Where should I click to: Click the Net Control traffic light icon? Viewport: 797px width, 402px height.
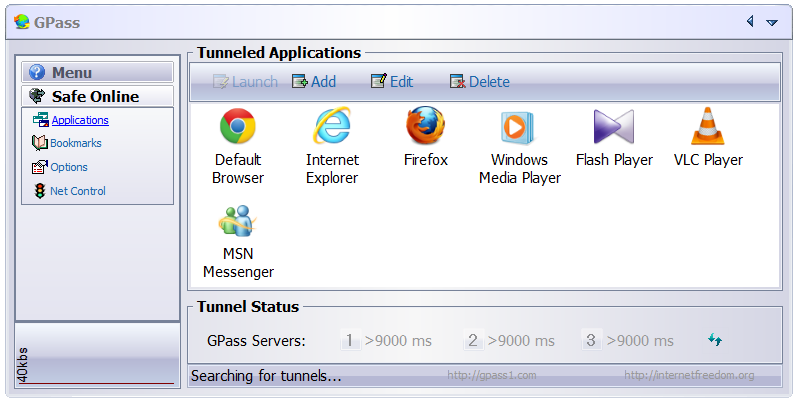click(40, 191)
